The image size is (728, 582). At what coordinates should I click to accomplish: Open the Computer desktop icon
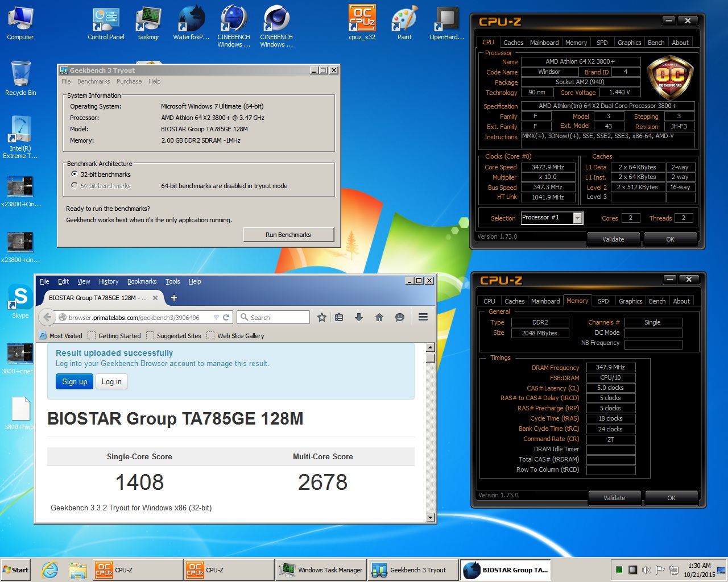(x=20, y=23)
